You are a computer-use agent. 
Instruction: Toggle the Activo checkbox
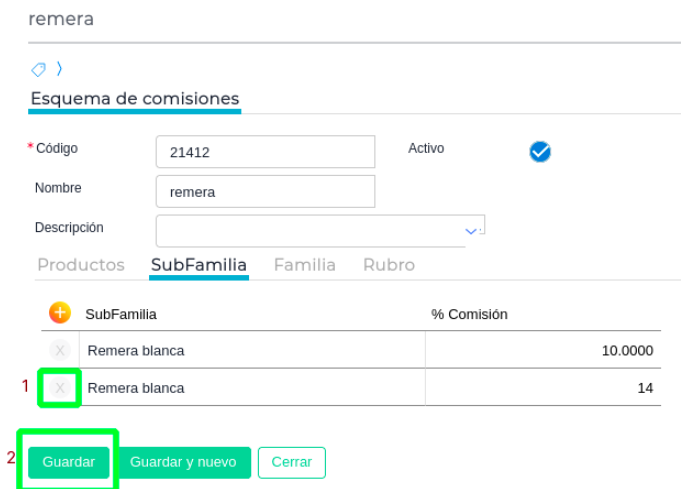[x=540, y=151]
